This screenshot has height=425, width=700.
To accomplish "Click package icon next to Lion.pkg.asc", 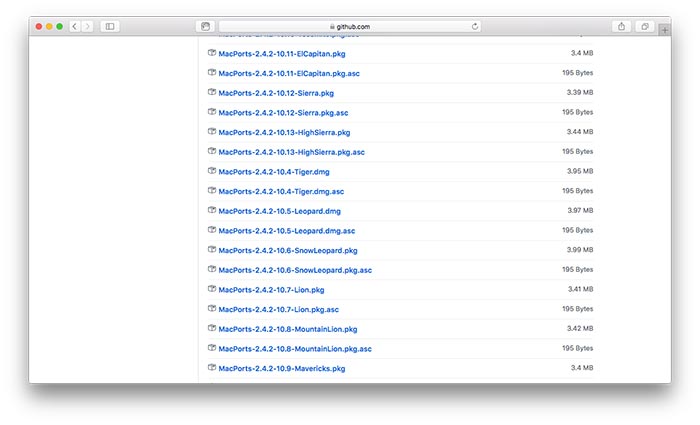I will tap(212, 308).
